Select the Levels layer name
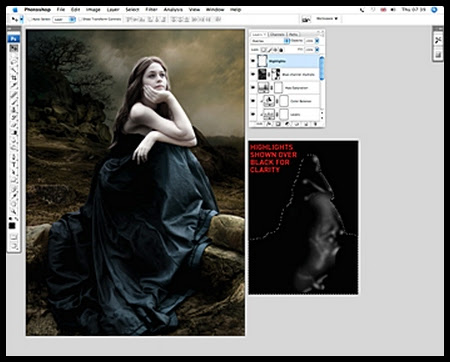Viewport: 450px width, 362px height. pyautogui.click(x=295, y=114)
